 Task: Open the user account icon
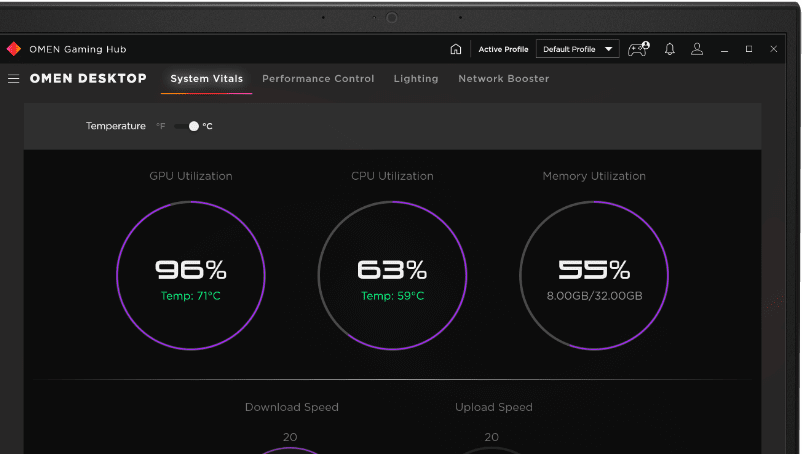[x=697, y=49]
